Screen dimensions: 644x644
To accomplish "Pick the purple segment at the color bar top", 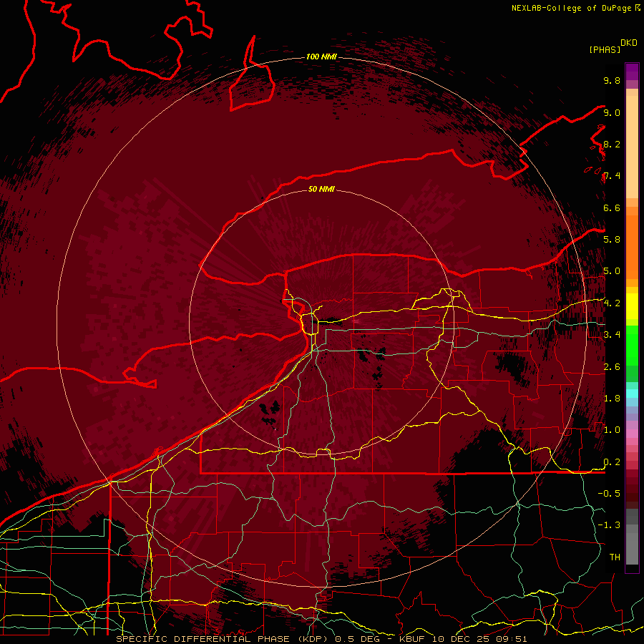I will (632, 72).
